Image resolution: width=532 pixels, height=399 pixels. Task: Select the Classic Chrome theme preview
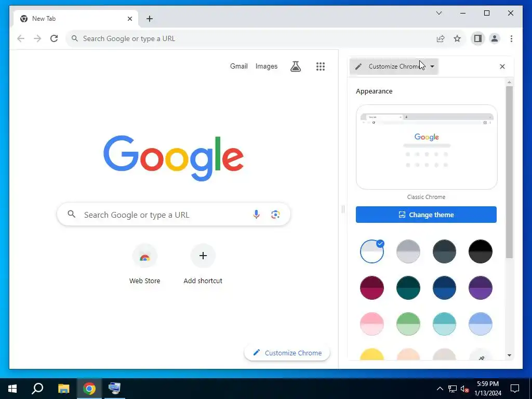[x=427, y=147]
